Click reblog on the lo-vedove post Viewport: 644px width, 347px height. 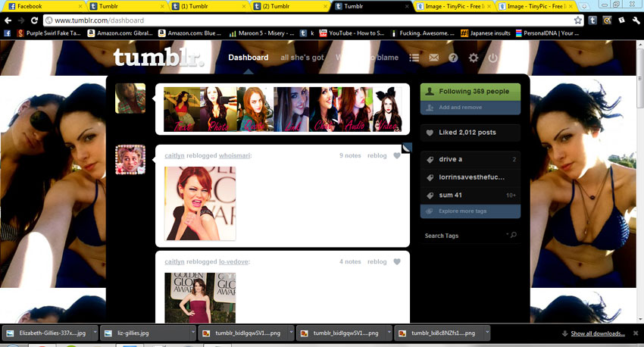point(377,261)
